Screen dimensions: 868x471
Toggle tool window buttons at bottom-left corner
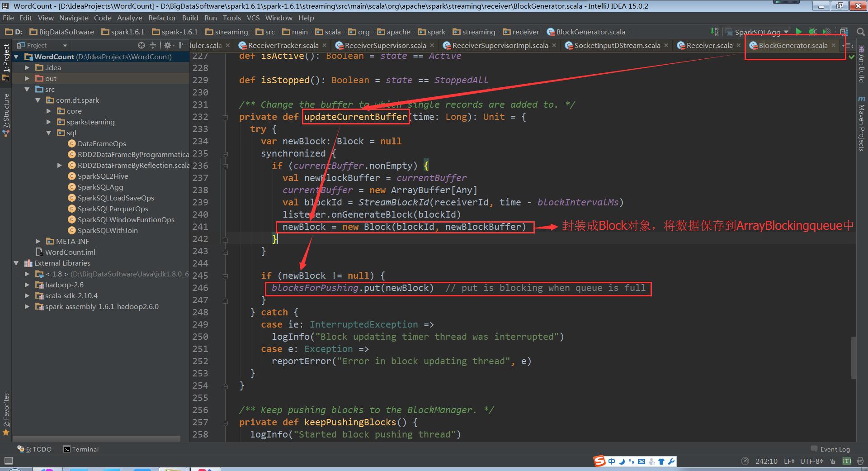coord(8,461)
